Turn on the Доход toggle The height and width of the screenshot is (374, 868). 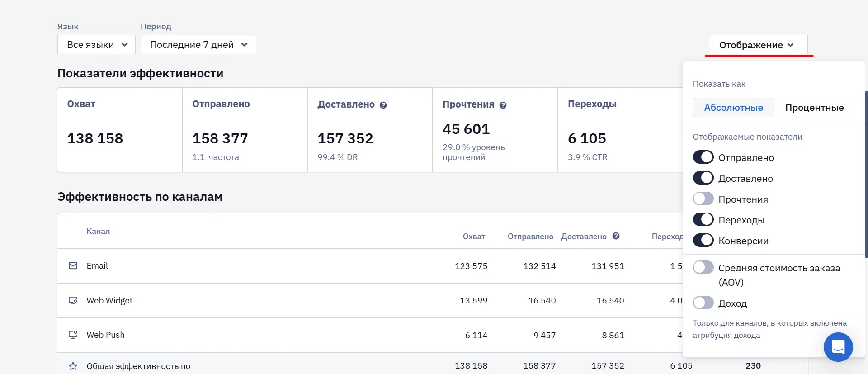coord(703,303)
